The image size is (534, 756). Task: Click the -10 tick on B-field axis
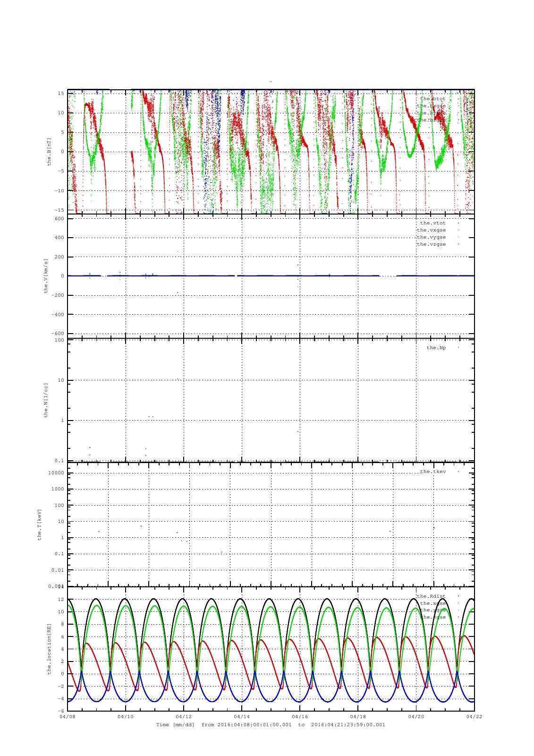[x=59, y=190]
